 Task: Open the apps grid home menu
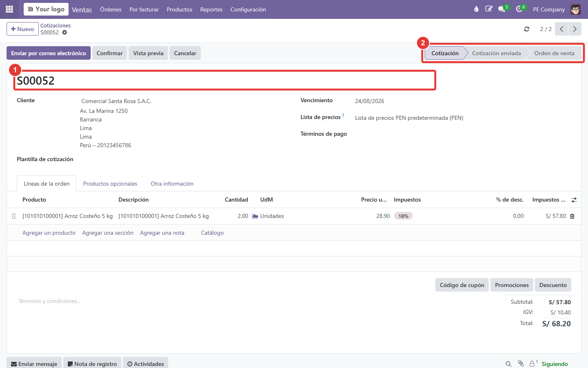tap(9, 9)
